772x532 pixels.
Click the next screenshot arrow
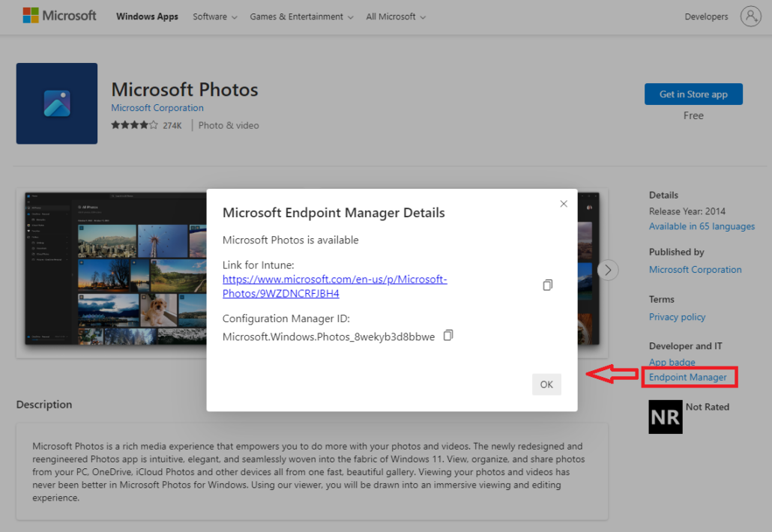pos(608,270)
